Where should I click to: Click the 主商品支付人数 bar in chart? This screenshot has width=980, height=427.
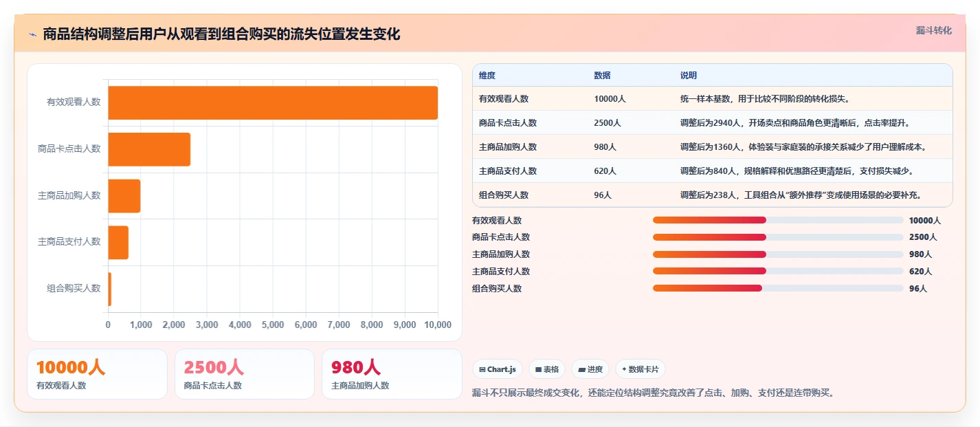click(118, 242)
